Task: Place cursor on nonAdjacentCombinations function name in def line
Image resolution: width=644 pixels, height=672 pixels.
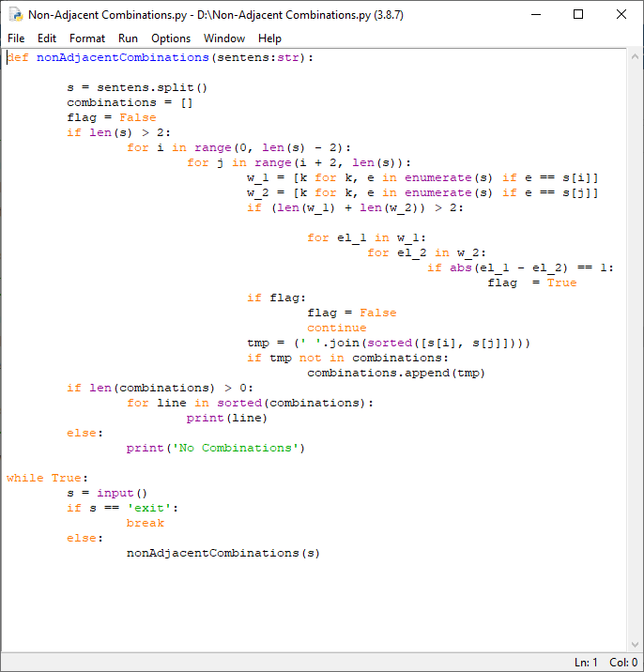Action: [x=122, y=57]
